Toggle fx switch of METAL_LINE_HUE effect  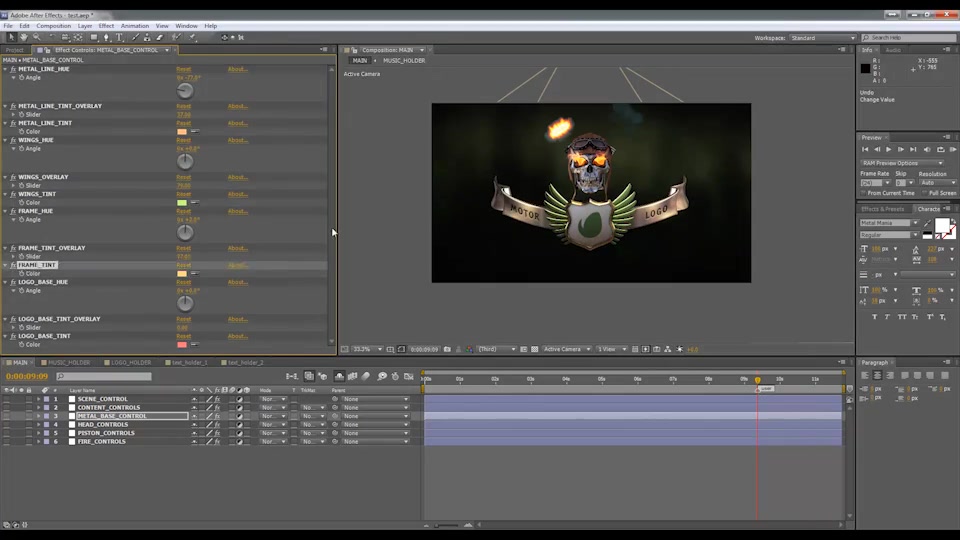[x=13, y=69]
